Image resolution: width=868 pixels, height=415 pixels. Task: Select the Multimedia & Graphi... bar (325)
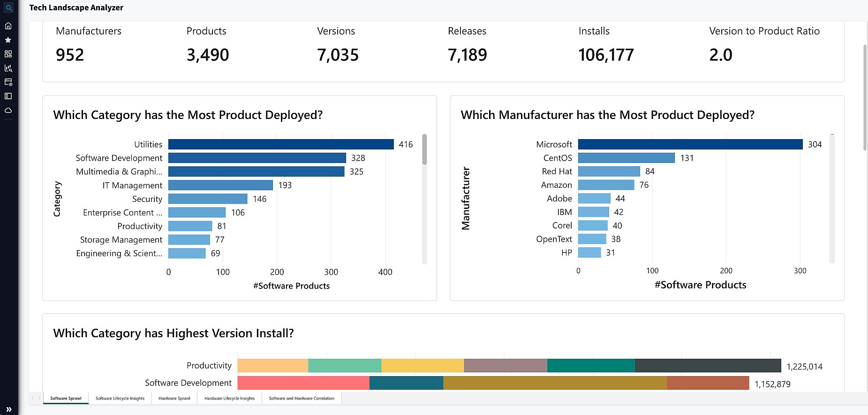pyautogui.click(x=257, y=171)
